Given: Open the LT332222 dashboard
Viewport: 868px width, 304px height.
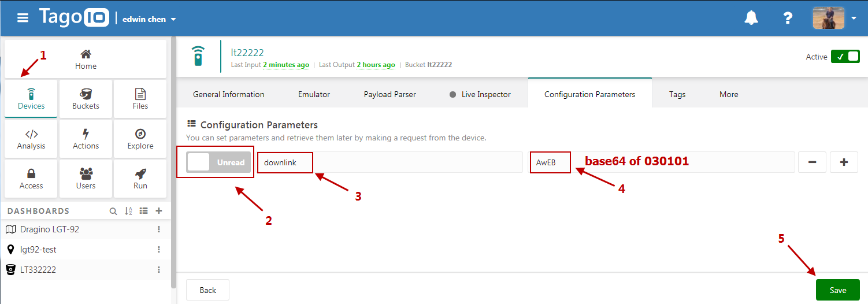Looking at the screenshot, I should (38, 270).
